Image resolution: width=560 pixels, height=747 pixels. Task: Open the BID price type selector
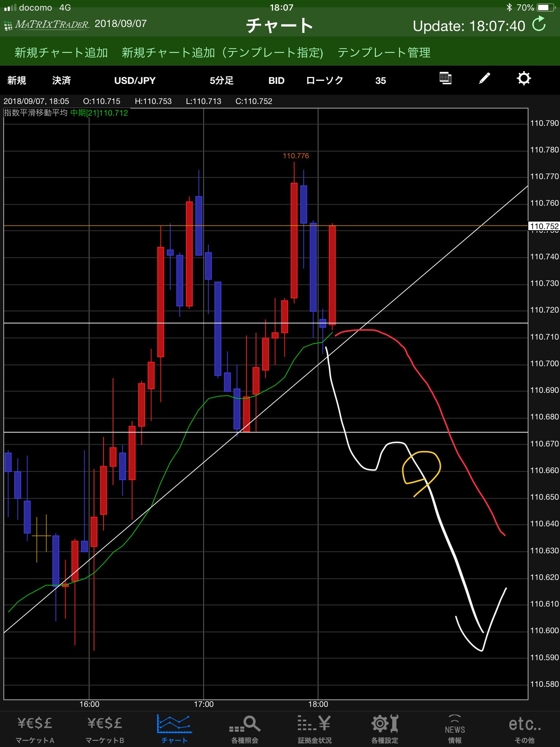click(276, 81)
